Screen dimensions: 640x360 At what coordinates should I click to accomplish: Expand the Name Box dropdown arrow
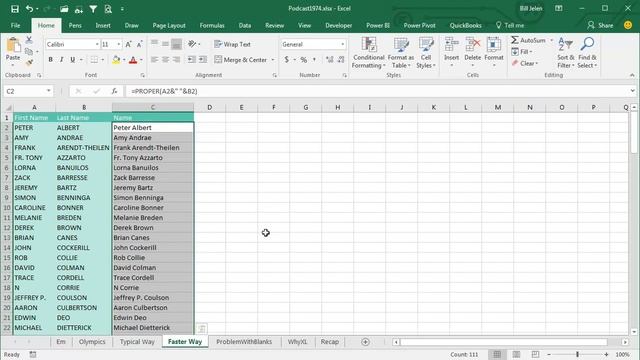pyautogui.click(x=49, y=91)
